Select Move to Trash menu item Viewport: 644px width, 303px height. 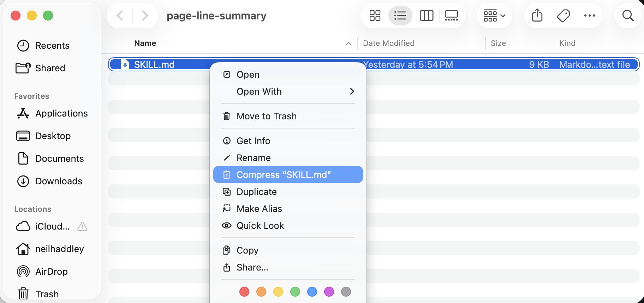click(x=288, y=116)
